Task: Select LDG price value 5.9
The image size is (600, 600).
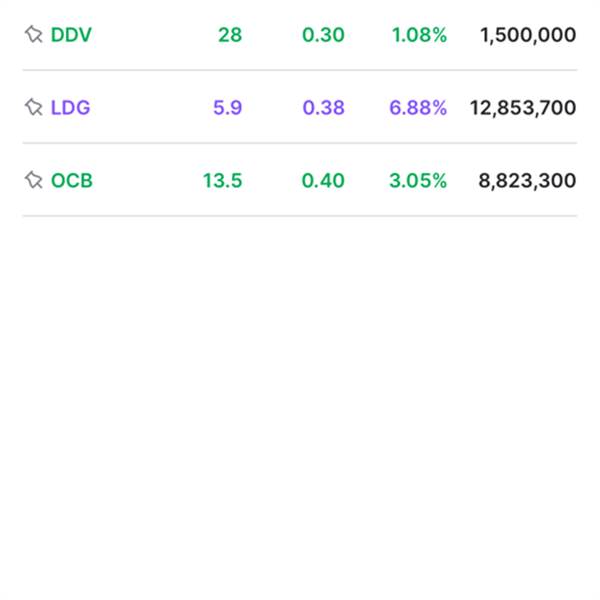Action: click(x=228, y=108)
